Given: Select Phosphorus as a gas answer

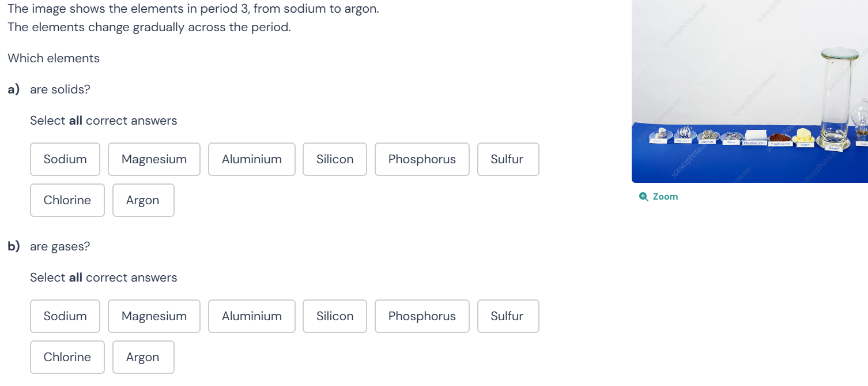Looking at the screenshot, I should 422,316.
